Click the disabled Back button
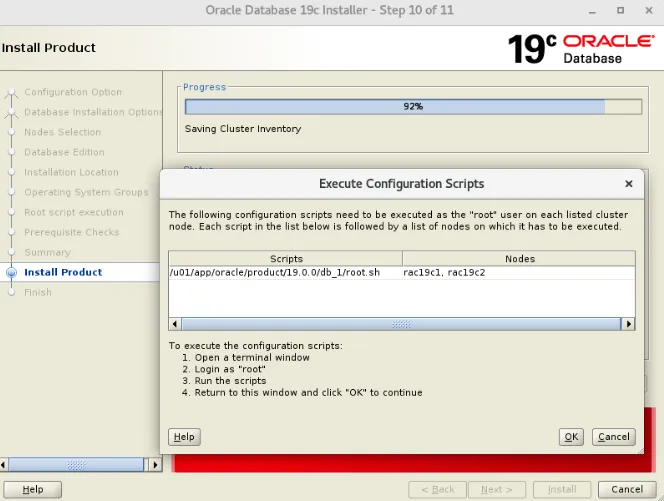664x501 pixels. pyautogui.click(x=437, y=489)
